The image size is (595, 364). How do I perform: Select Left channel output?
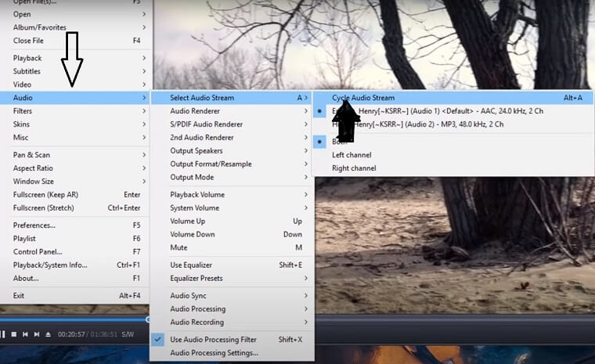352,155
